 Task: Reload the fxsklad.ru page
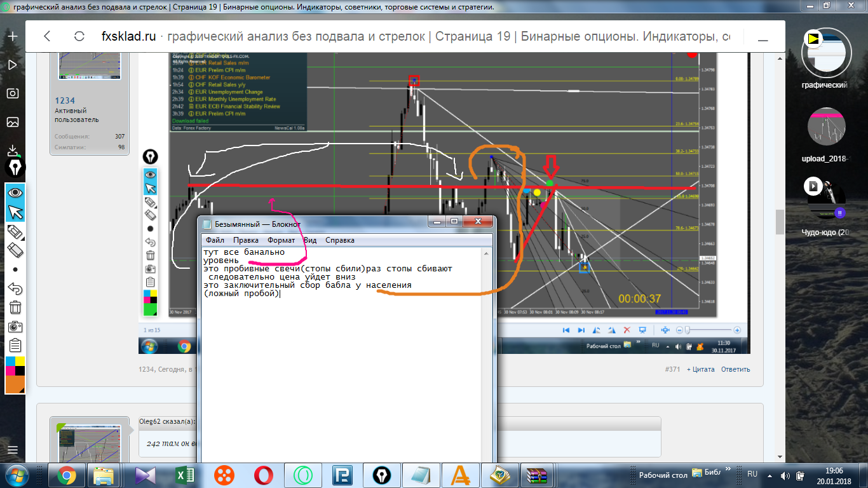coord(79,36)
